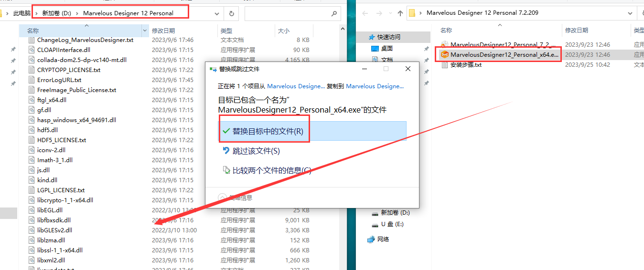
Task: Sort by 类型 column in left window
Action: click(x=226, y=31)
